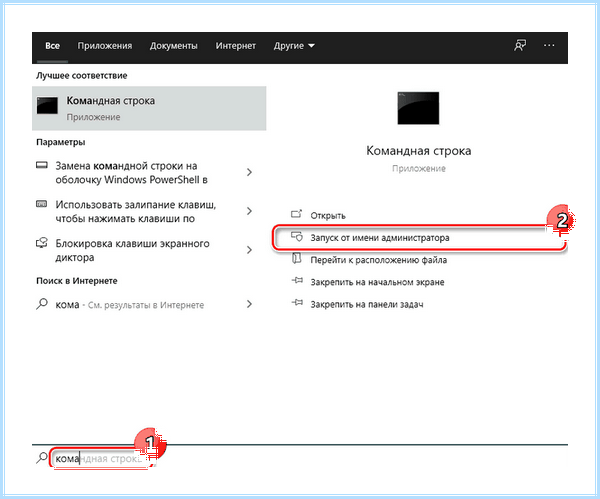This screenshot has width=600, height=499.
Task: Click the search magnifier icon in search box
Action: tap(41, 458)
